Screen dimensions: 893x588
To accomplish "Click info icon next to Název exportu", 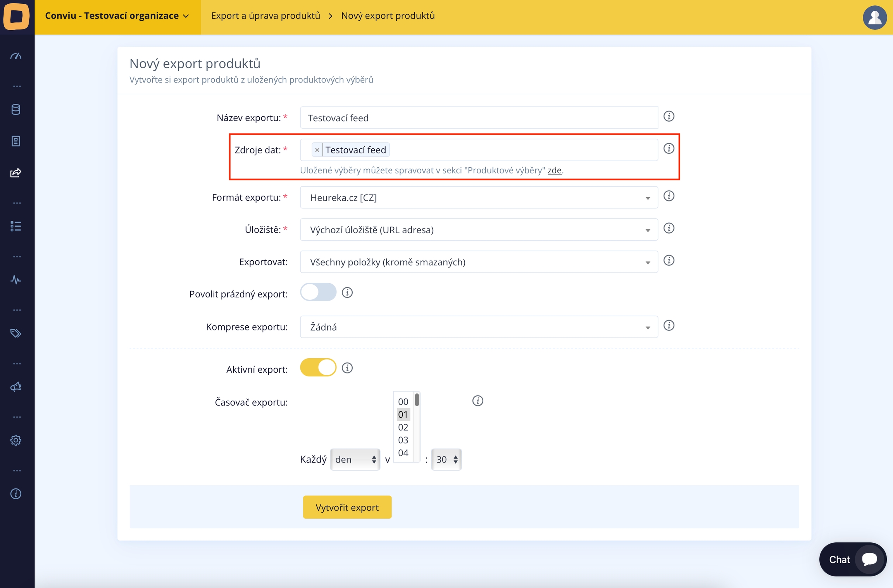I will (669, 116).
